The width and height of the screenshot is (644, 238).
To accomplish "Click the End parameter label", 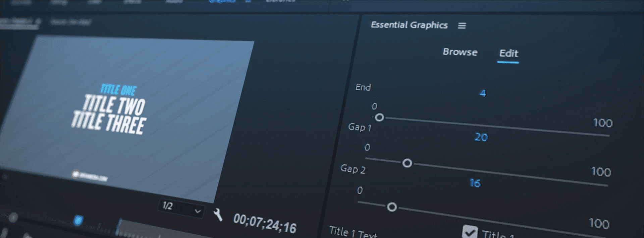I will 363,87.
